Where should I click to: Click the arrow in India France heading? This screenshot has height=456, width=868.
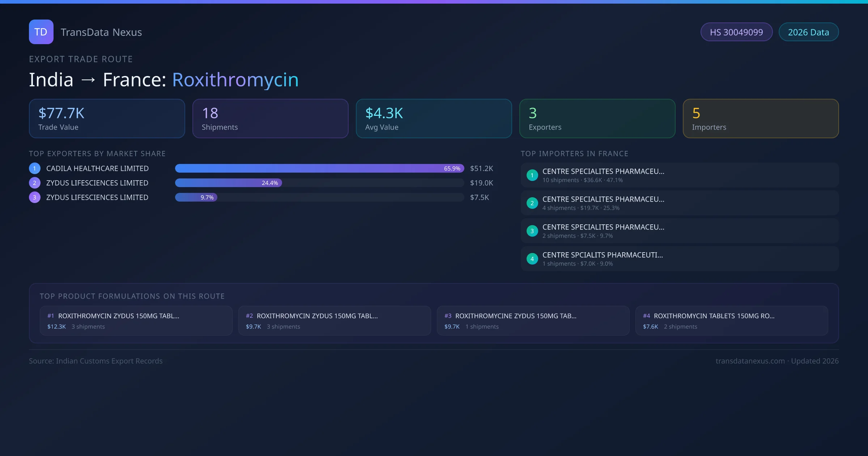pos(89,80)
